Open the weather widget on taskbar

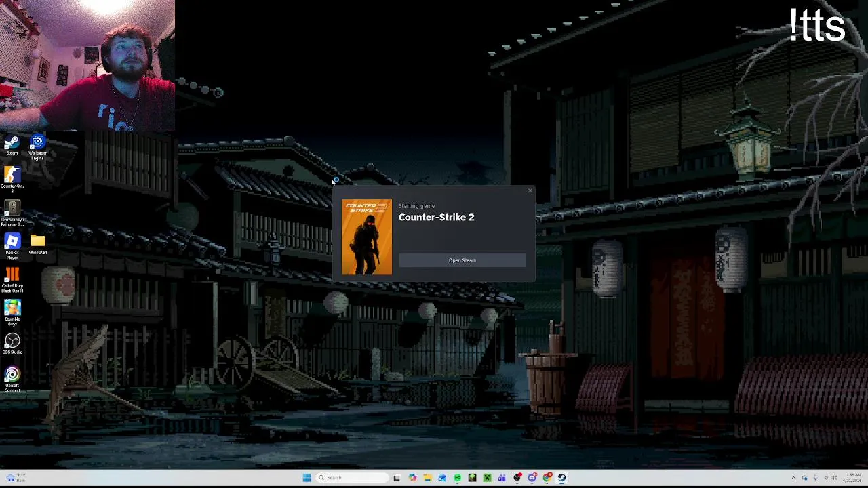coord(15,478)
